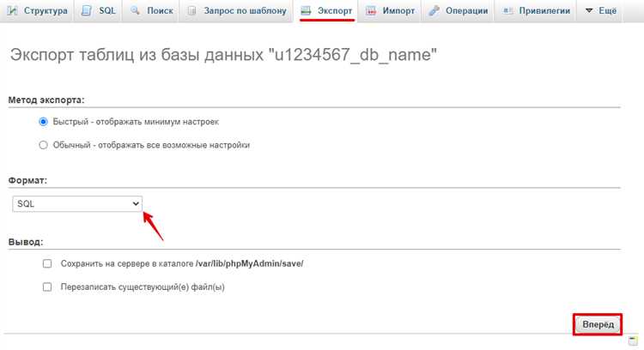Click the Быстрый - отображать минимум настроек label
The width and height of the screenshot is (644, 350).
coord(136,122)
